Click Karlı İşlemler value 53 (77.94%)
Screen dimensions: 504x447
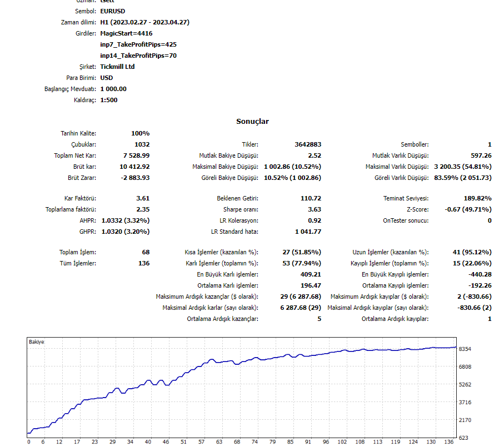tap(302, 263)
